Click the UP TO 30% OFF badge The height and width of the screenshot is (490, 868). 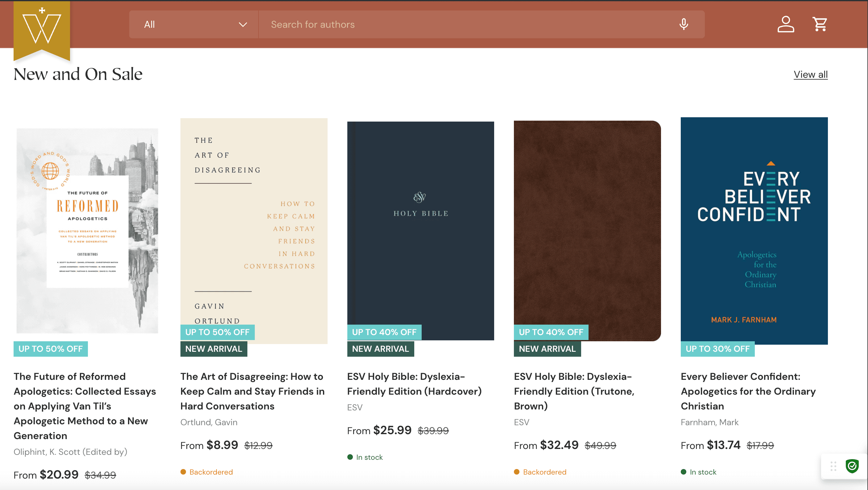(718, 349)
